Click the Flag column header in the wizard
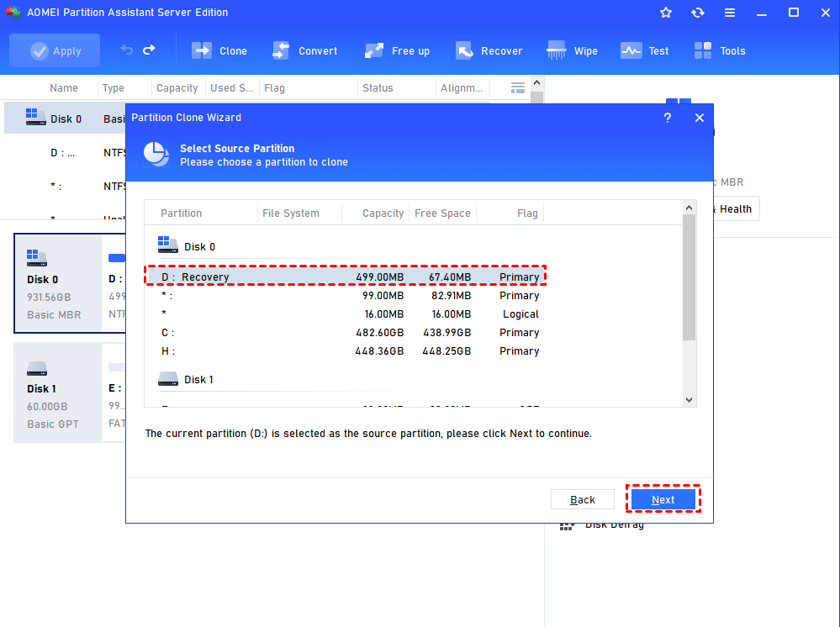Image resolution: width=840 pixels, height=627 pixels. pos(528,213)
